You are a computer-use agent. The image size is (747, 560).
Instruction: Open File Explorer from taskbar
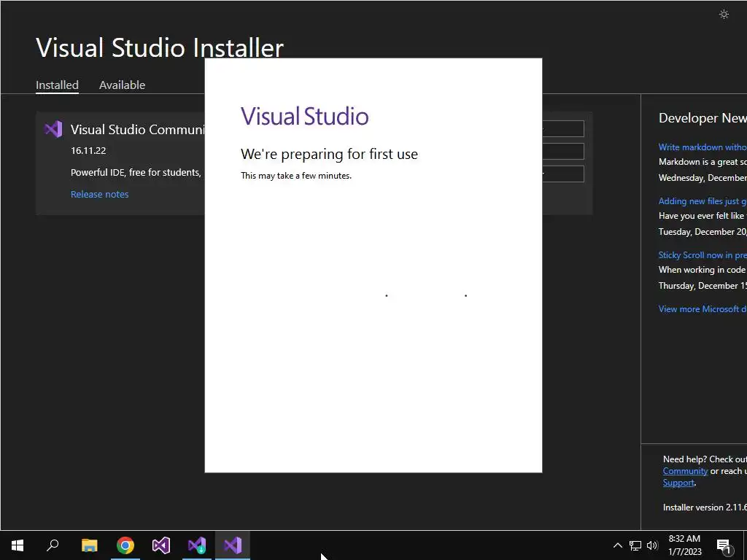tap(89, 545)
